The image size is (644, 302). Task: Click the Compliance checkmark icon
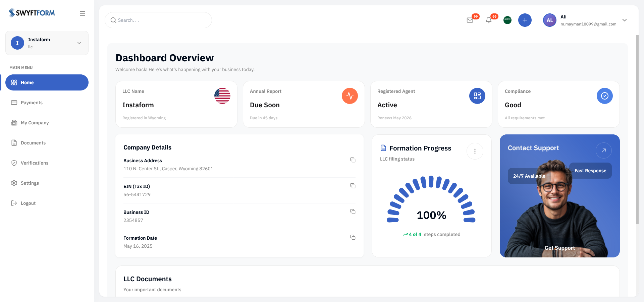click(604, 96)
